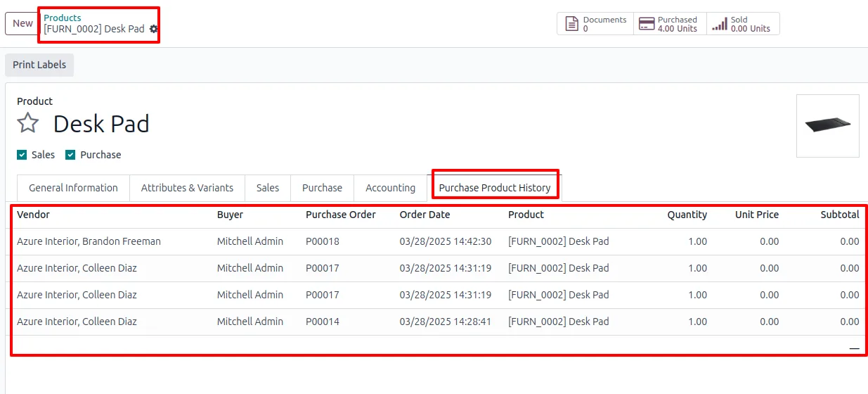
Task: Click Mitchell Admin in the P00014 row
Action: point(250,322)
